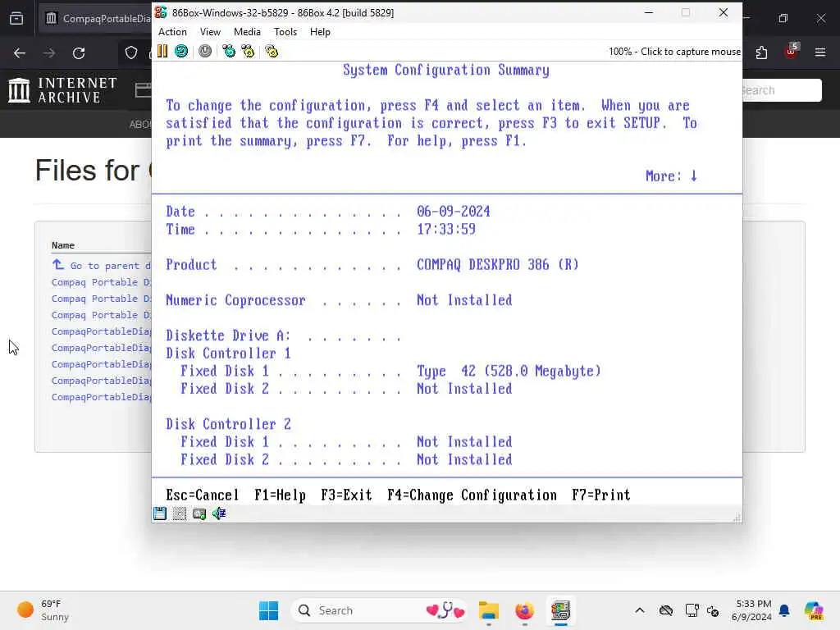The height and width of the screenshot is (630, 840).
Task: Open the Windows Start menu
Action: point(268,610)
